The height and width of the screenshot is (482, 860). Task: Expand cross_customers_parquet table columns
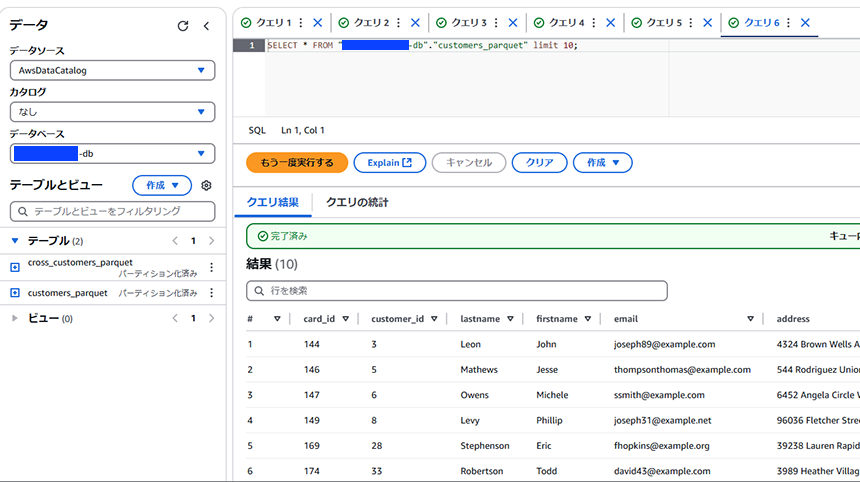(x=15, y=267)
